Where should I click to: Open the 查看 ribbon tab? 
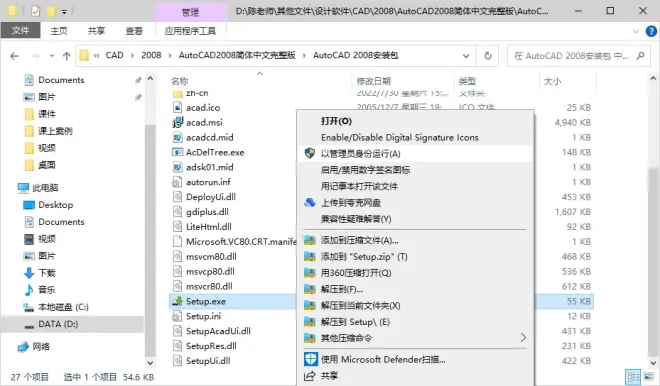pyautogui.click(x=134, y=31)
